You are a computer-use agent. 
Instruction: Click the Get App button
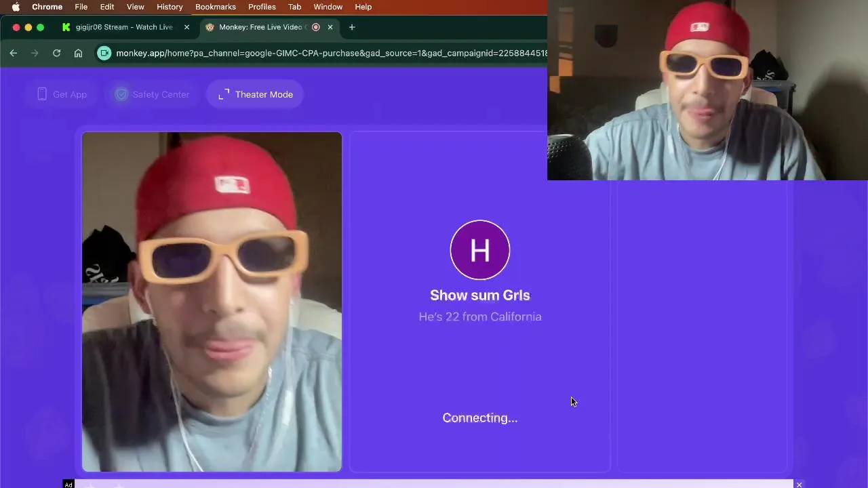click(62, 94)
